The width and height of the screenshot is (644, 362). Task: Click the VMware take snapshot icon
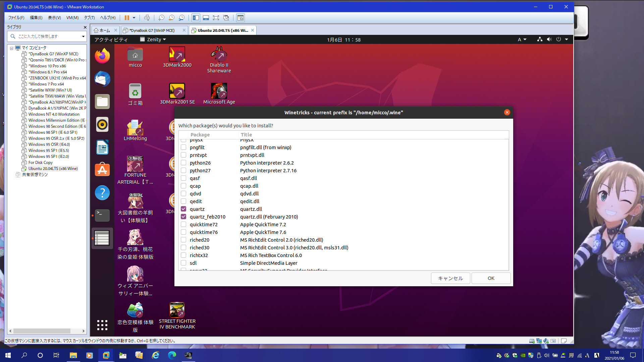pyautogui.click(x=161, y=18)
